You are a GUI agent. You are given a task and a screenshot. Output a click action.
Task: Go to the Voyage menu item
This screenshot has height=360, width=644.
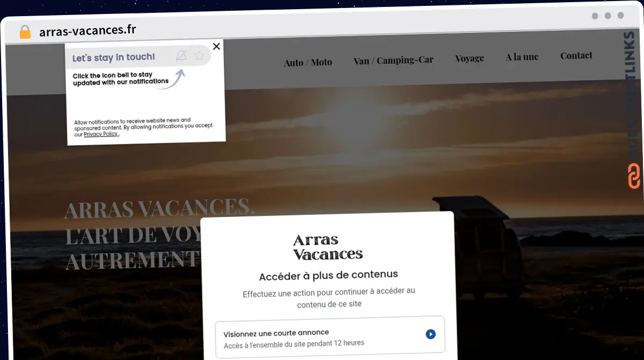point(470,58)
